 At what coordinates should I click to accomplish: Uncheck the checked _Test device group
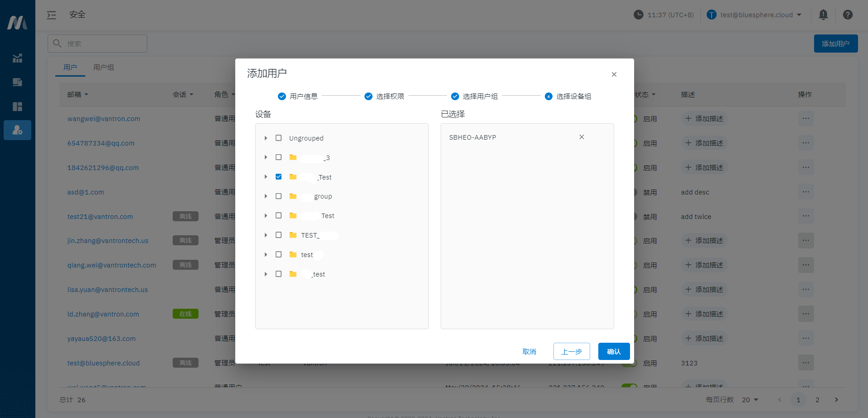coord(279,177)
